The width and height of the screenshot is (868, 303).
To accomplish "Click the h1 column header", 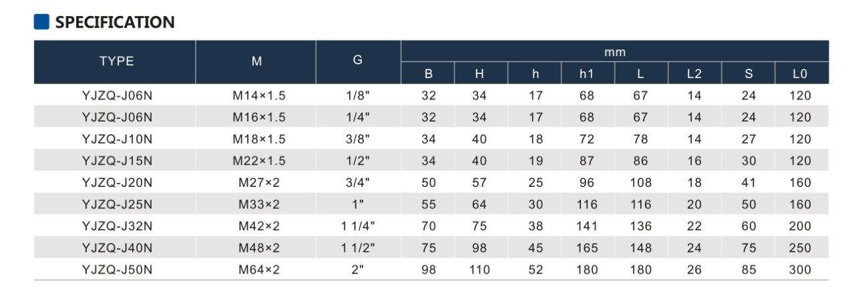I will pyautogui.click(x=586, y=73).
